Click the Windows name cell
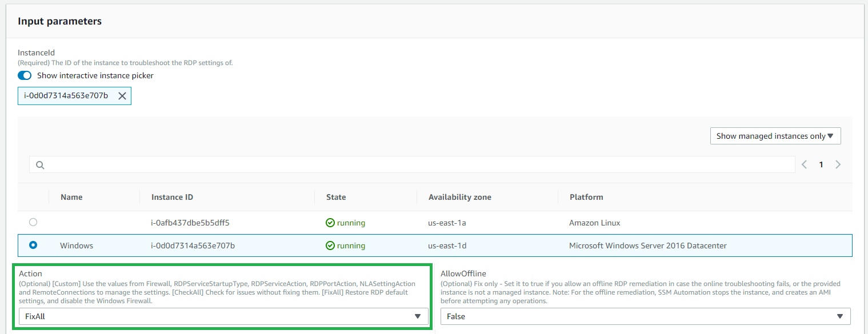Image resolution: width=868 pixels, height=334 pixels. point(77,246)
